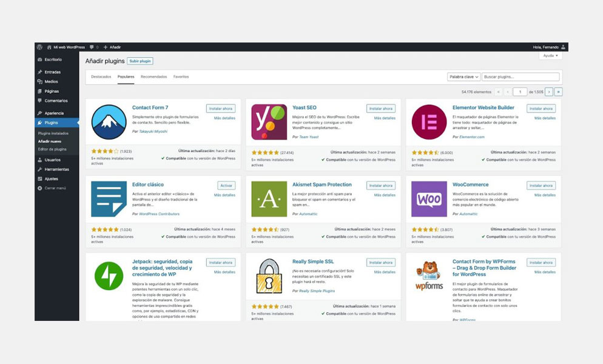Screen dimensions: 603x364
Task: Install Really Simple SSL now
Action: [x=381, y=263]
